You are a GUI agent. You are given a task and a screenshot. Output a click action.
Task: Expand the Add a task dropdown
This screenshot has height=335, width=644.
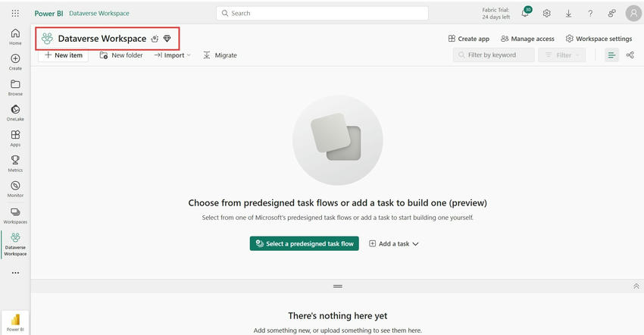click(x=394, y=244)
